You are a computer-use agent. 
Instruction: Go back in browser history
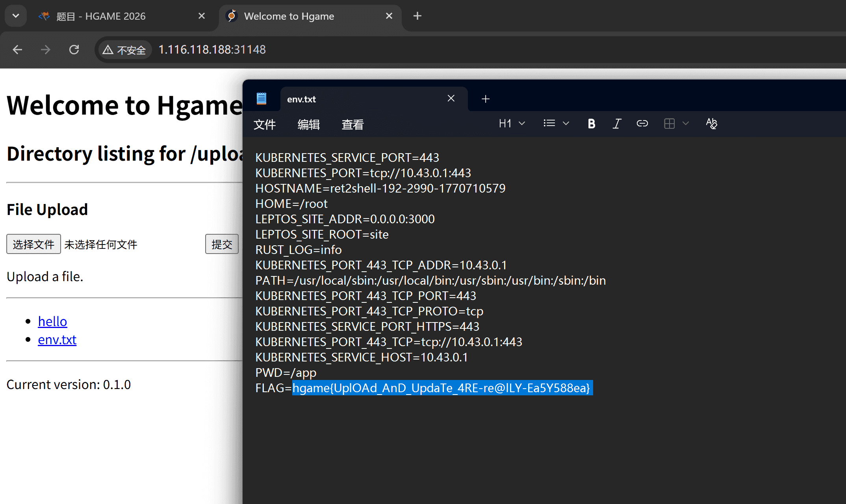pos(17,50)
